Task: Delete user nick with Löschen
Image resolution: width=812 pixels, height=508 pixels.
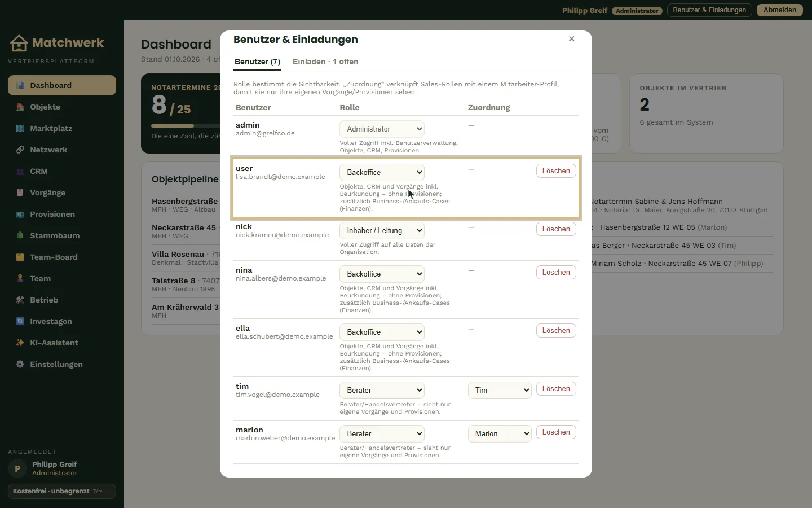Action: (556, 229)
